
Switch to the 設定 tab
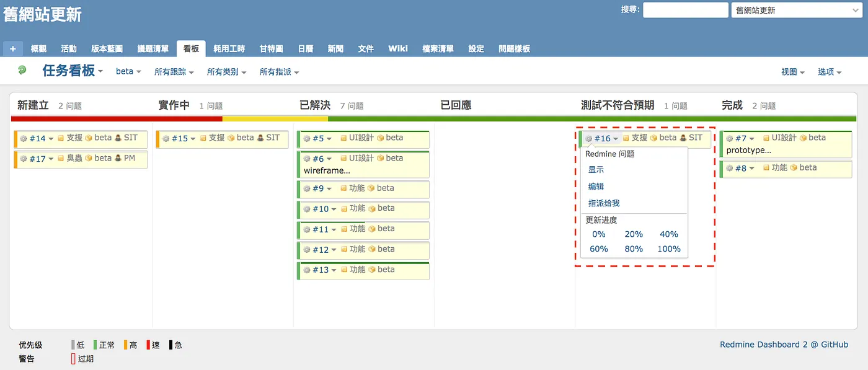476,48
